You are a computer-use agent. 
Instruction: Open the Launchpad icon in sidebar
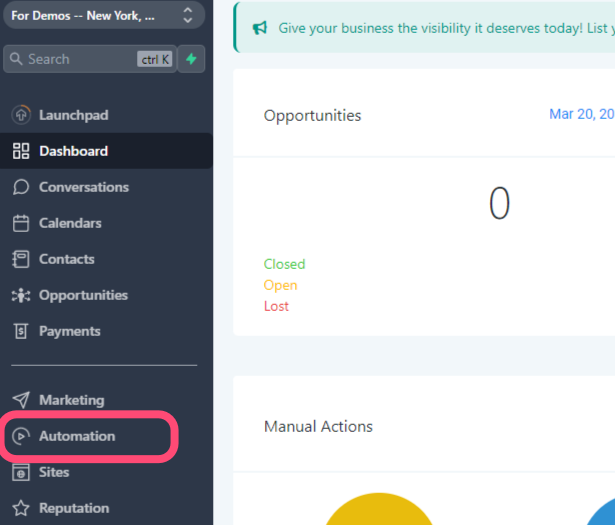tap(21, 115)
